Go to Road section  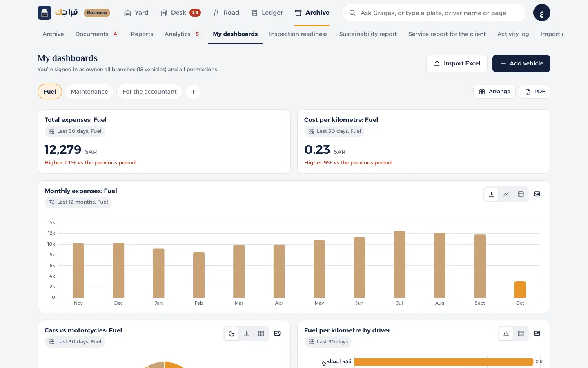[226, 13]
